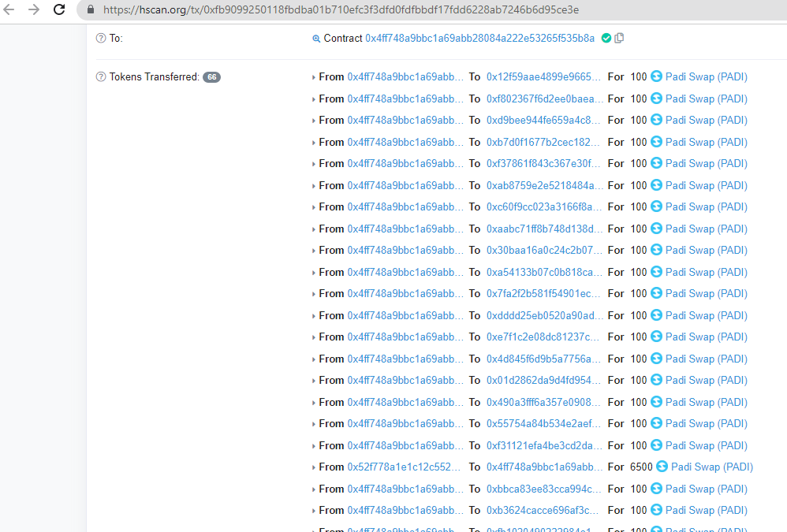This screenshot has width=787, height=532.
Task: Click Padi token icon in 0xc60f9cc0 row
Action: pyautogui.click(x=657, y=206)
